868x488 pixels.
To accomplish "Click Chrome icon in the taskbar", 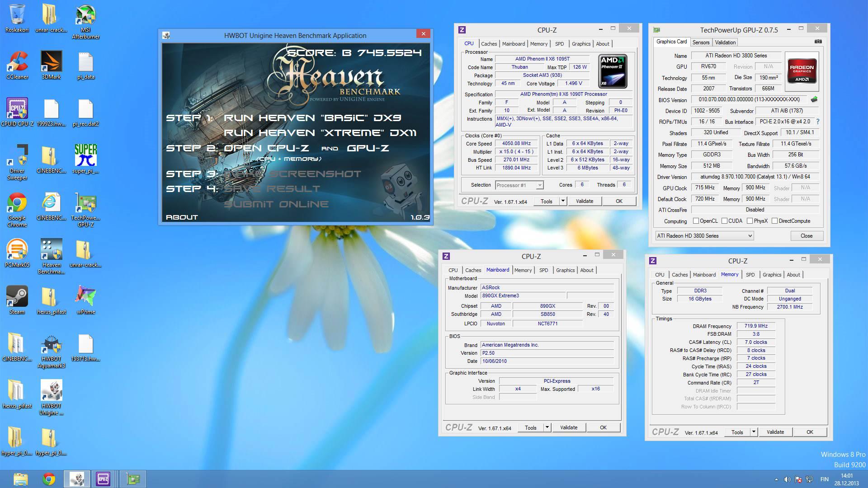I will pos(49,479).
